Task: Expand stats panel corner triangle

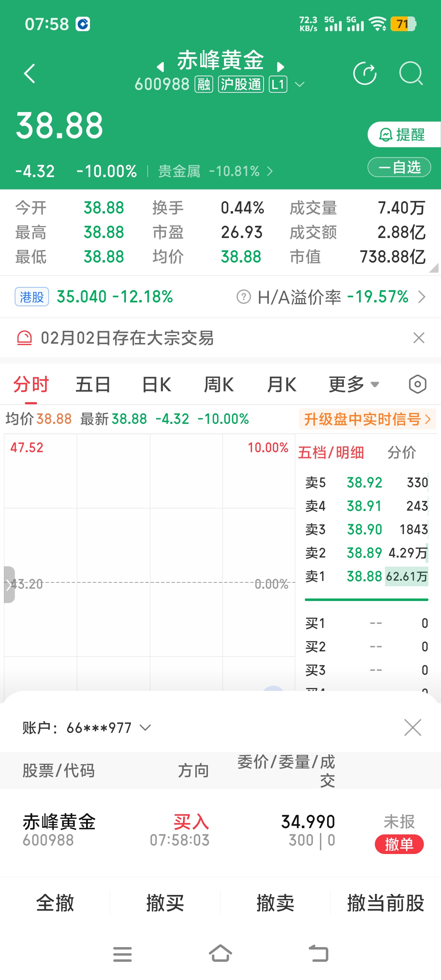Action: tap(433, 267)
